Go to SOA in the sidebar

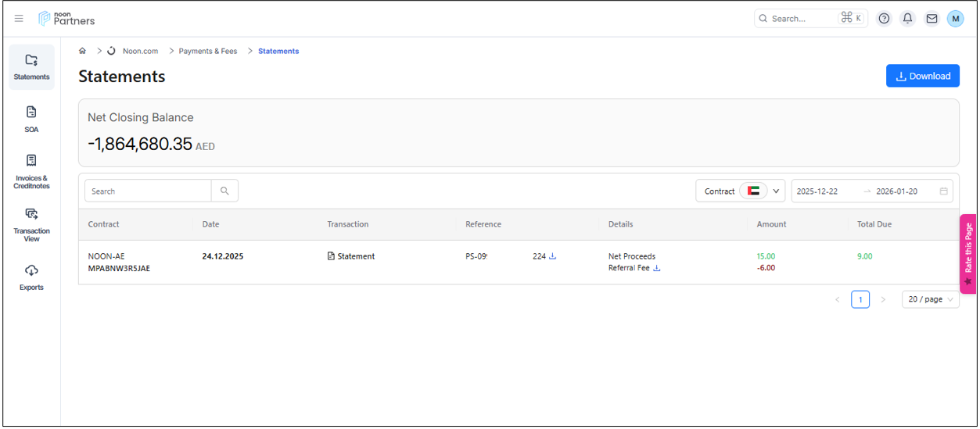(31, 119)
